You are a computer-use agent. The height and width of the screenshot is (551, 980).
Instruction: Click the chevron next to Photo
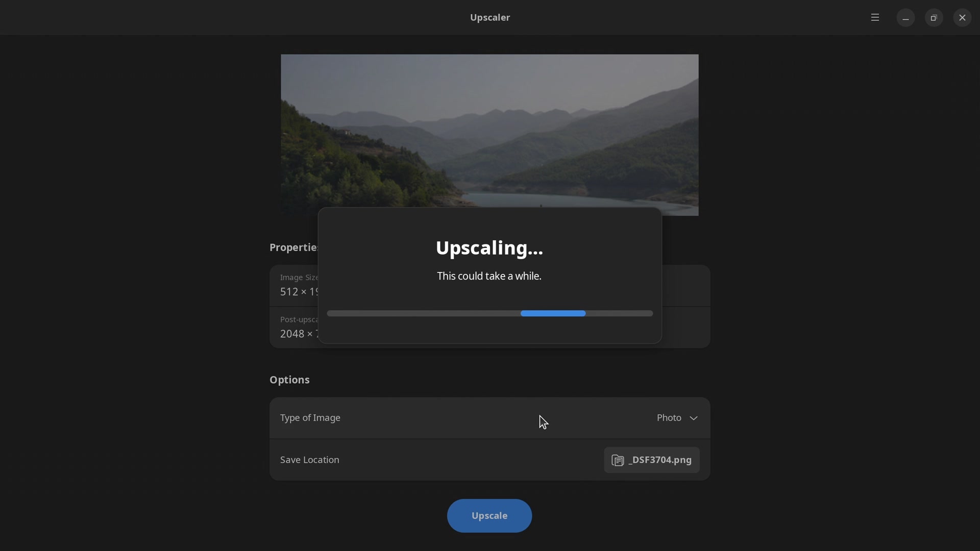coord(694,418)
